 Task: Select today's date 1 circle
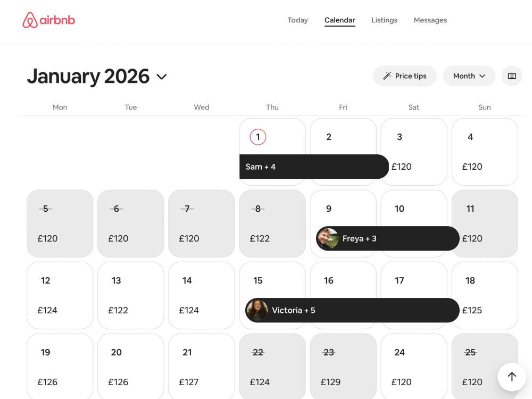[258, 137]
